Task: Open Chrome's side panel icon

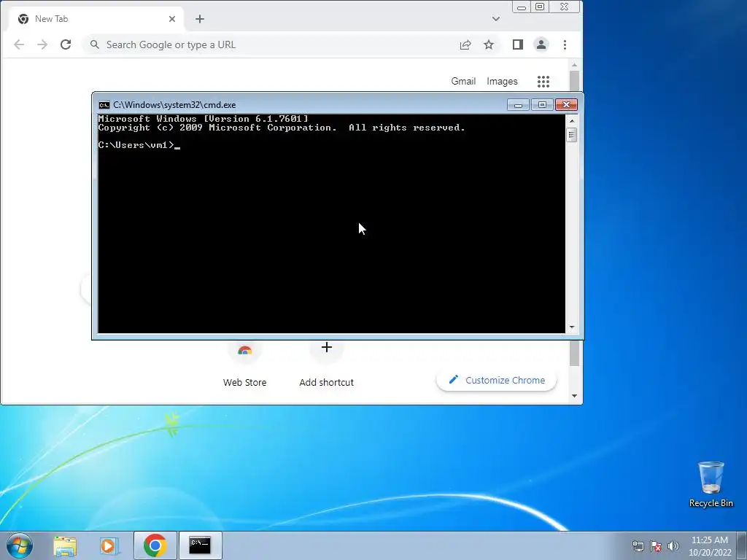Action: point(518,44)
